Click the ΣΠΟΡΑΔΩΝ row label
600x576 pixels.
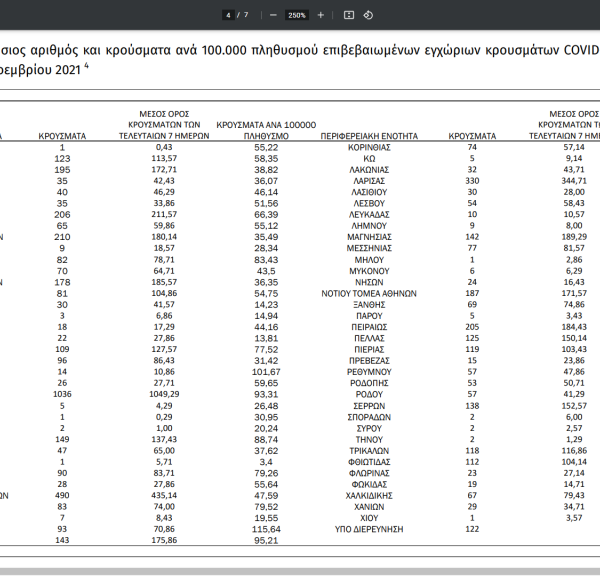click(369, 417)
